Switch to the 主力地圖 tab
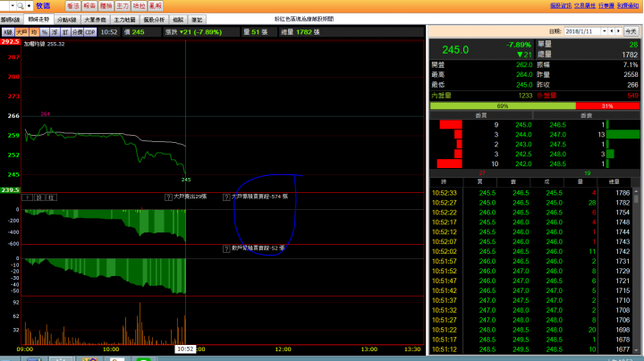The width and height of the screenshot is (644, 361). [124, 20]
